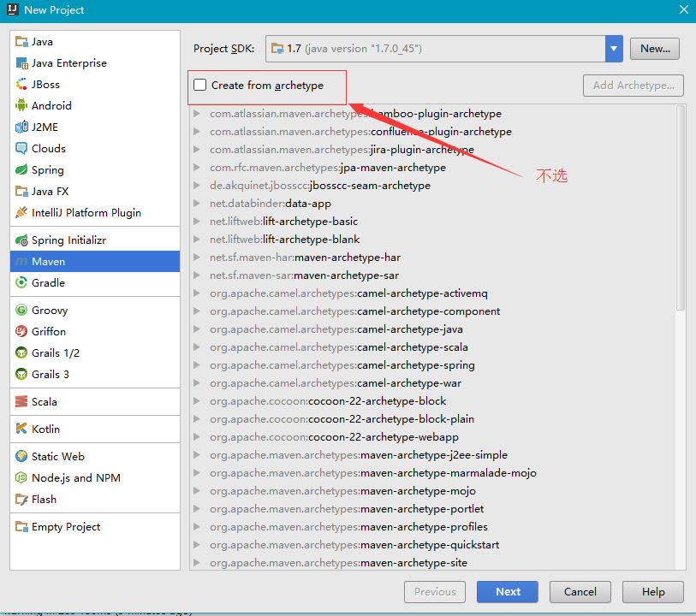Click the Static Web globe icon

(21, 456)
